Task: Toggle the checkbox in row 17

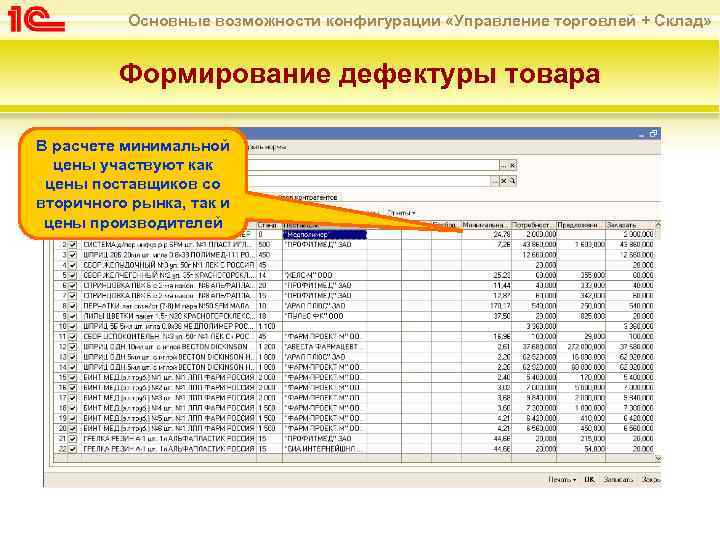Action: click(x=73, y=398)
